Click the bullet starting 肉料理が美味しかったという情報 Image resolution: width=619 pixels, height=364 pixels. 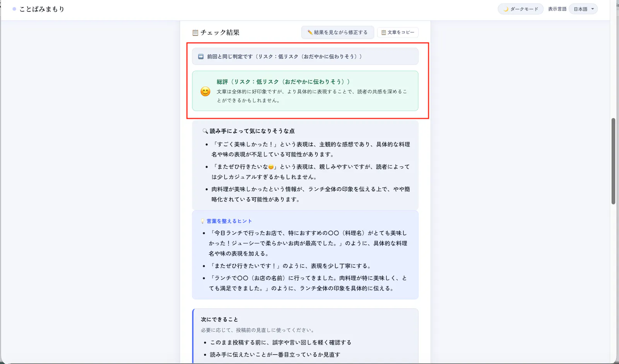pyautogui.click(x=311, y=194)
